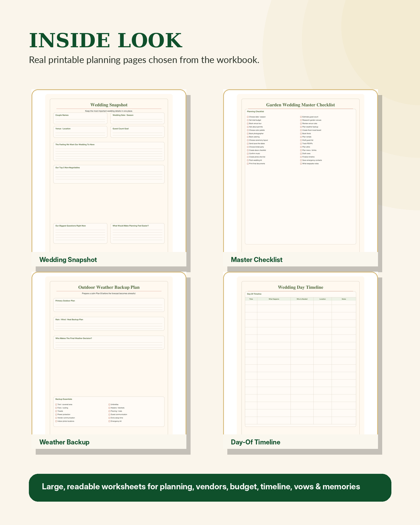Check the 'Set total budget' box
Viewport: 420px width, 525px height.
coord(248,120)
